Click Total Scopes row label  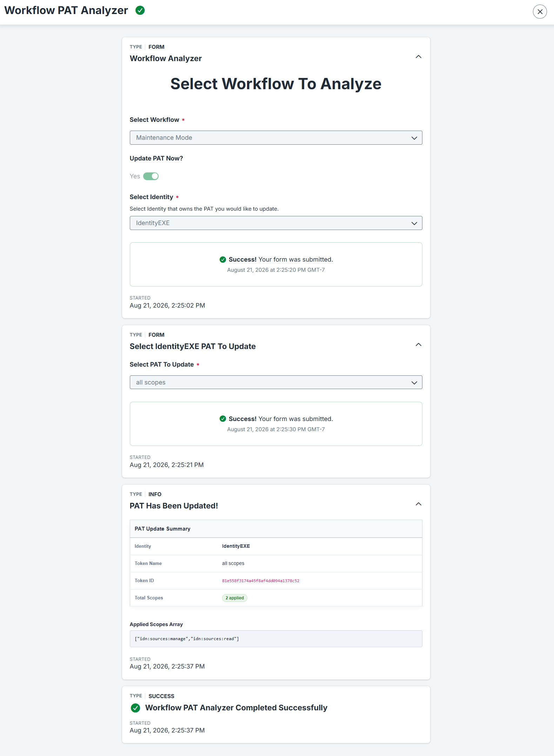click(149, 598)
